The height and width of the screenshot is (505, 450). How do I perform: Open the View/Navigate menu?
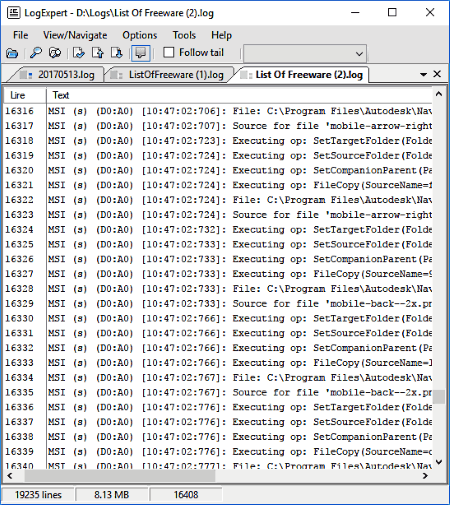(x=75, y=35)
